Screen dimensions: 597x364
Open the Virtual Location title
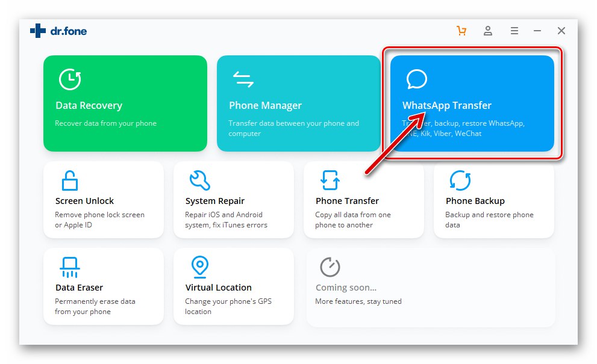[x=219, y=288]
